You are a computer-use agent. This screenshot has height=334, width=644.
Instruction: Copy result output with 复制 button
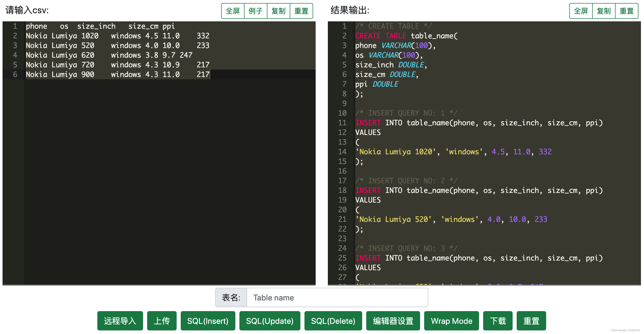coord(604,11)
